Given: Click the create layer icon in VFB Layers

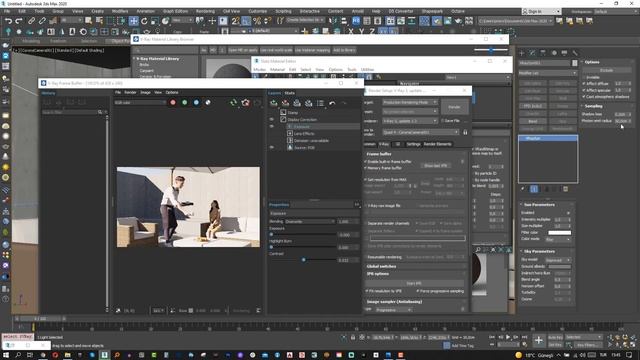Looking at the screenshot, I should [273, 103].
